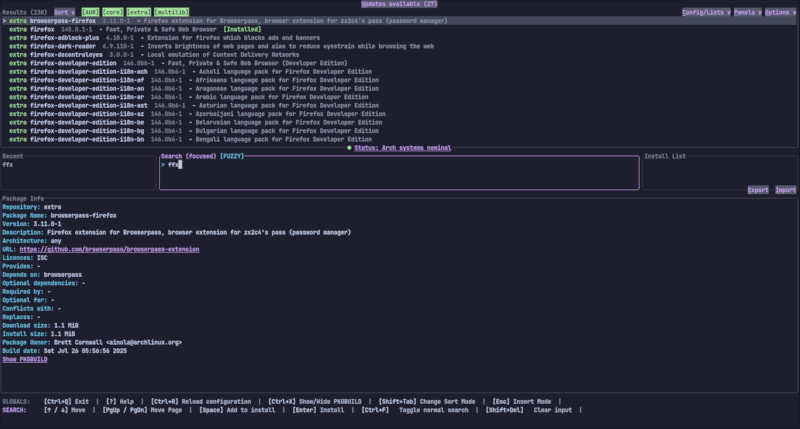Viewport: 800px width, 429px height.
Task: Select firefox-developer-edition-i18n-az row
Action: coord(399,114)
